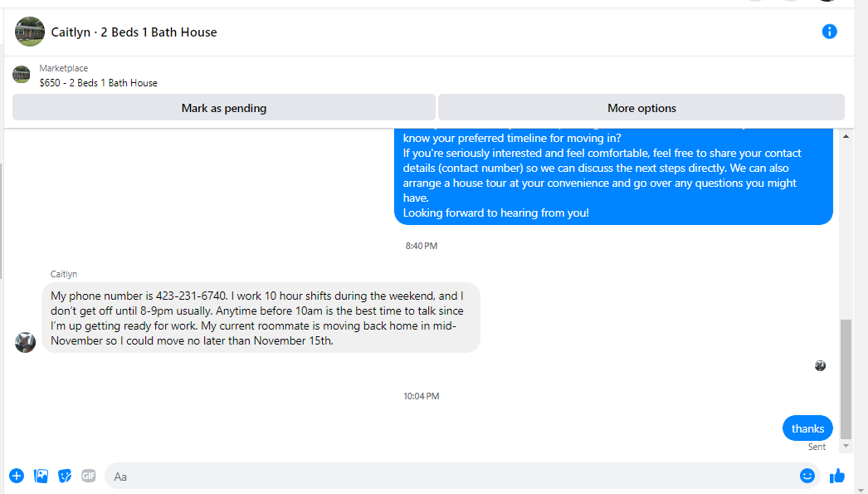The image size is (868, 494).
Task: Open the $650 - 2 Beds 1 Bath House listing
Action: [99, 83]
